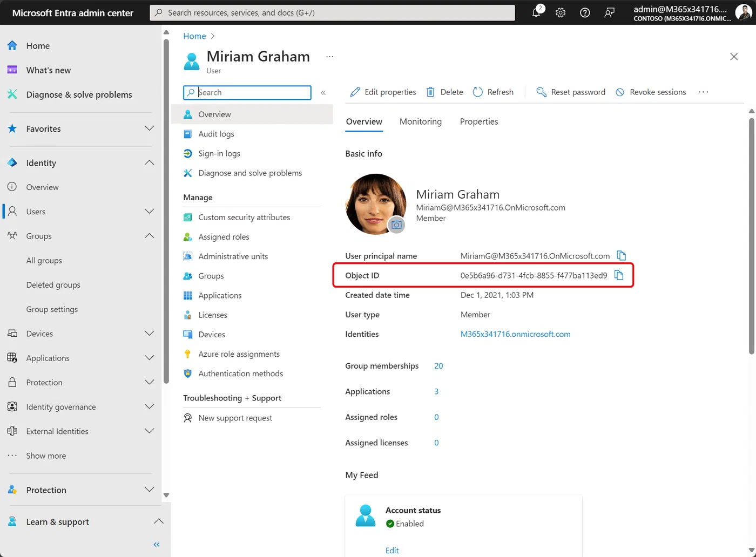Open the help question mark icon
756x557 pixels.
(585, 12)
